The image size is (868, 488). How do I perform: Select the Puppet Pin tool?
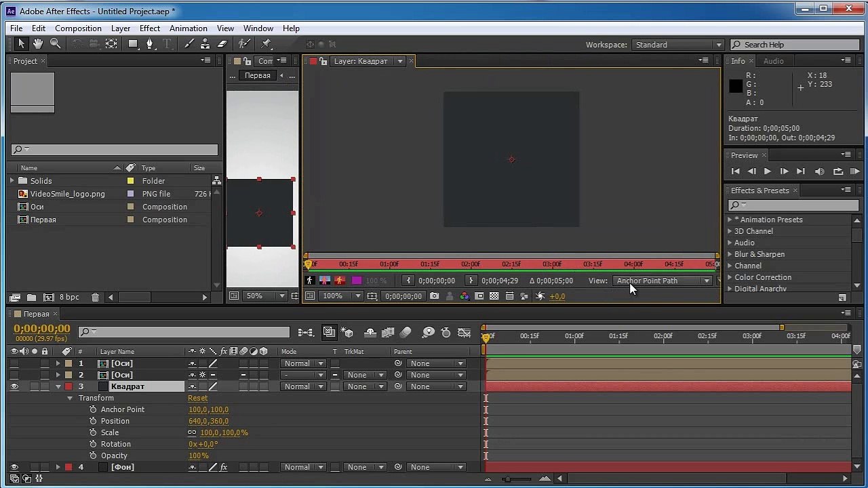pyautogui.click(x=267, y=44)
